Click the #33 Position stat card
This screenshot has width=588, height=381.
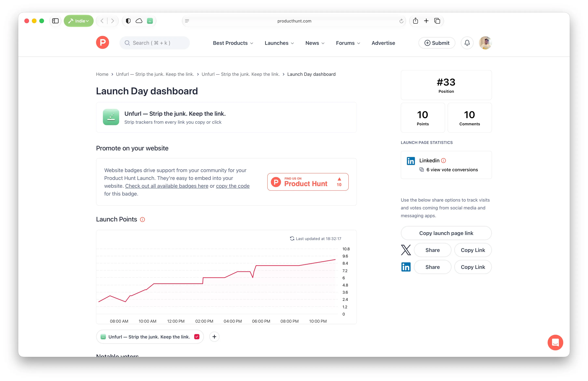pos(446,85)
